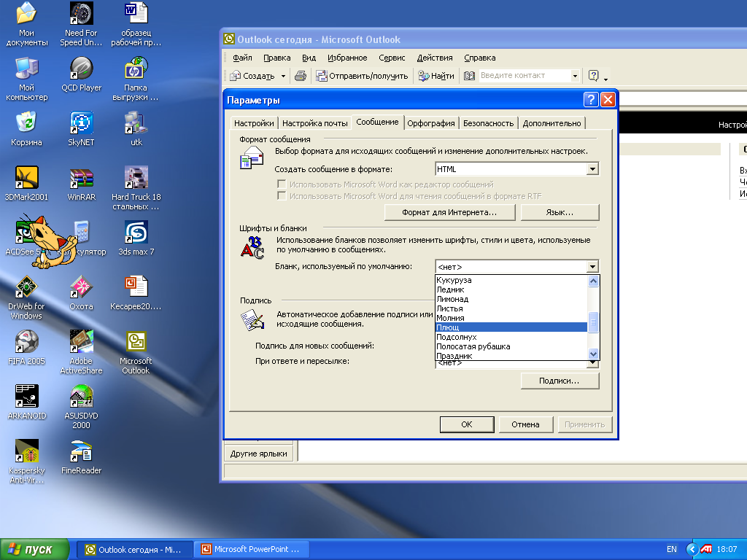The height and width of the screenshot is (560, 747).
Task: Switch to Настройки tab
Action: point(254,123)
